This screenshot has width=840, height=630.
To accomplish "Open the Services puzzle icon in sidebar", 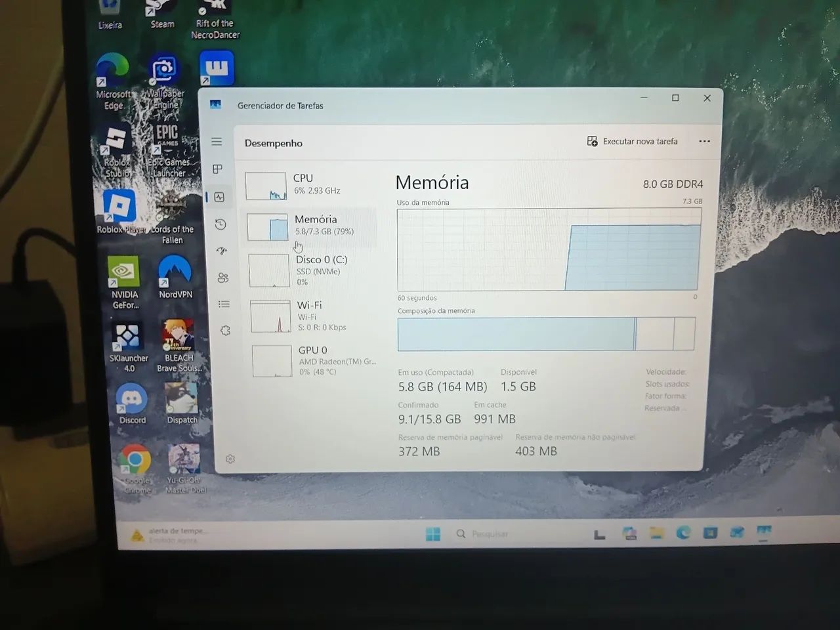I will pos(226,331).
